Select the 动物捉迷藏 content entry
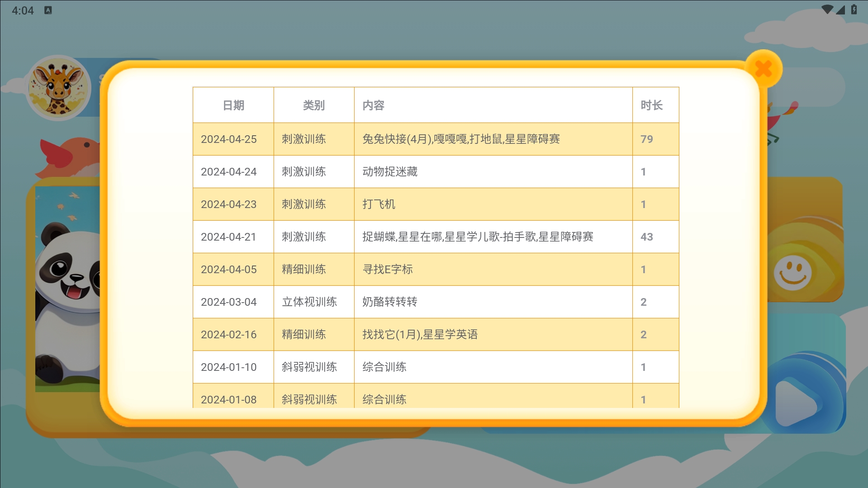Image resolution: width=868 pixels, height=488 pixels. point(390,172)
